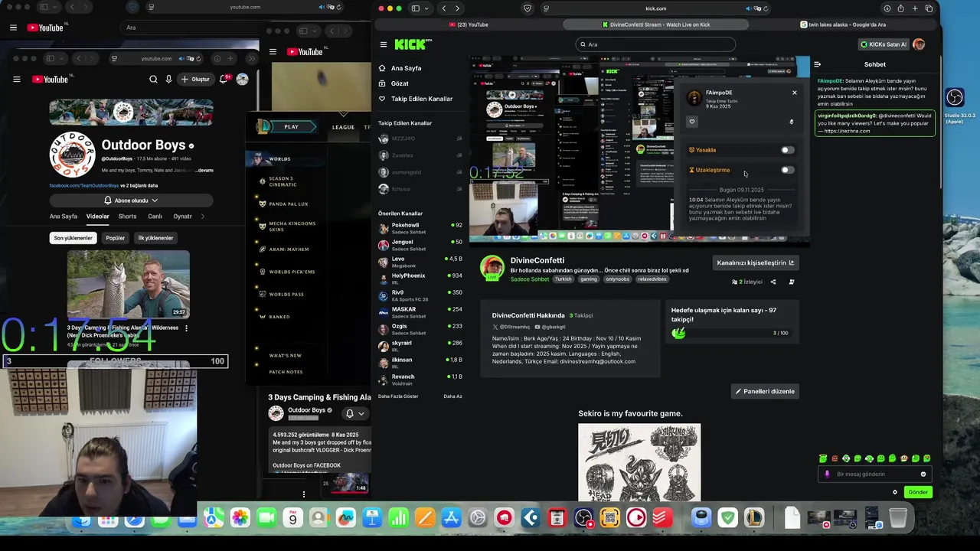Close the FAimpoDE user card
This screenshot has width=980, height=551.
coord(794,93)
